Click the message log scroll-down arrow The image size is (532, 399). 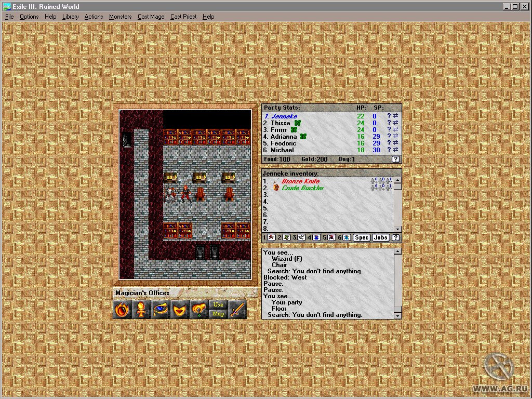point(397,316)
